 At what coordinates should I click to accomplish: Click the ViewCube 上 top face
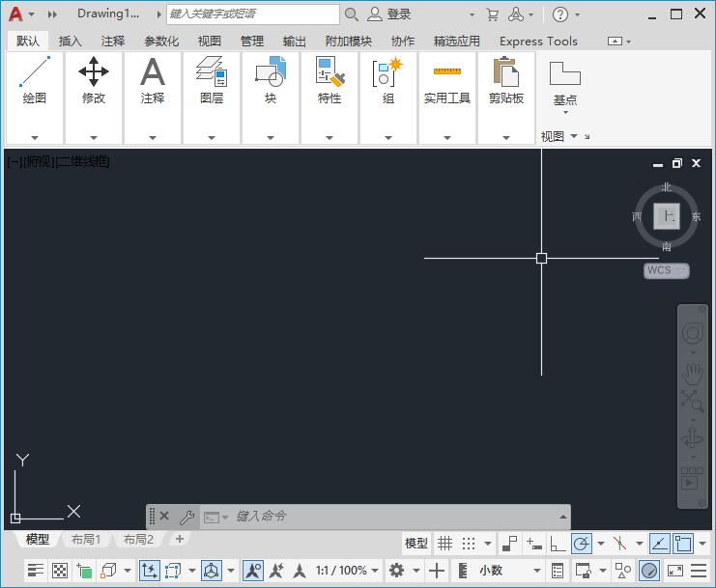point(667,216)
